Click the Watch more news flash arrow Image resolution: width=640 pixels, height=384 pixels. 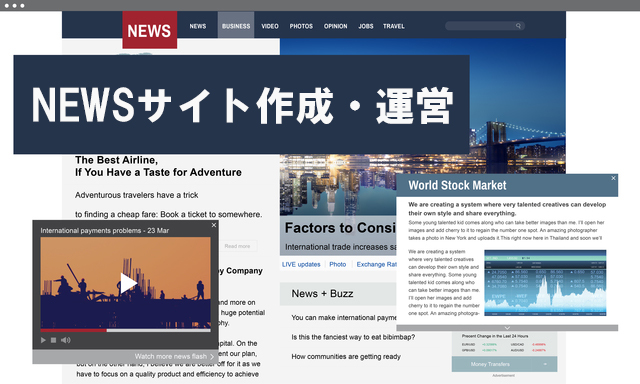212,356
